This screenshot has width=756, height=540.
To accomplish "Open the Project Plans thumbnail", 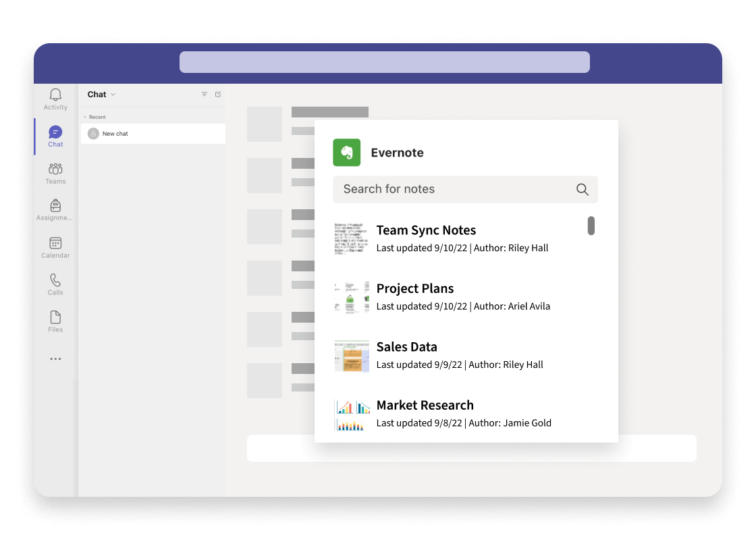I will click(352, 297).
